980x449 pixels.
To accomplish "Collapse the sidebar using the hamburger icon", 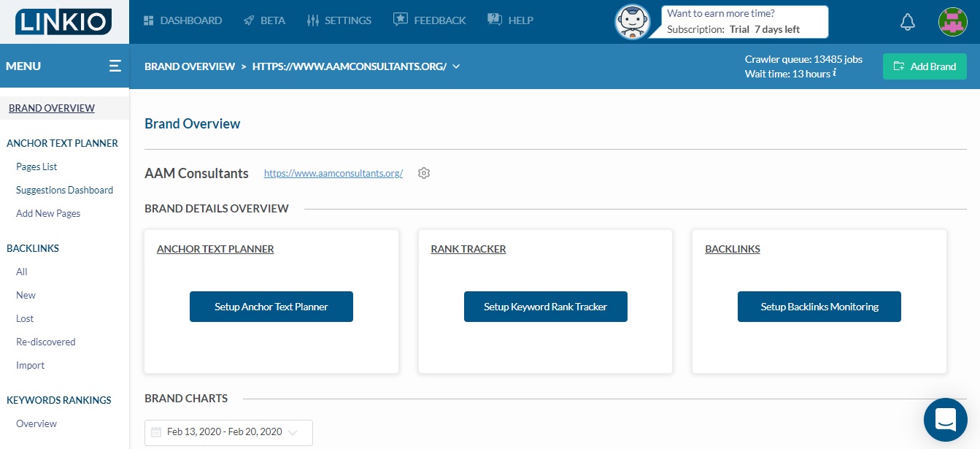I will click(115, 66).
